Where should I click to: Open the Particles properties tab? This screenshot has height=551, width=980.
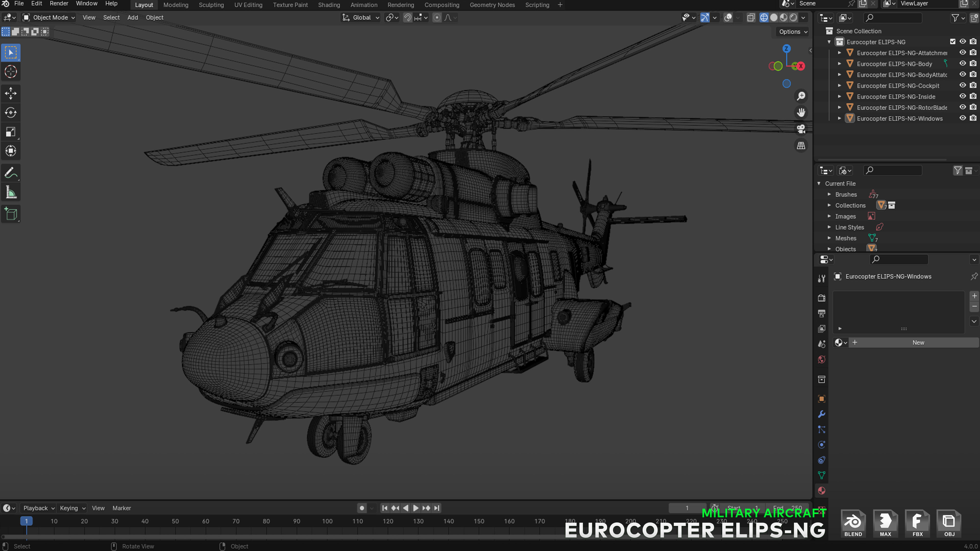point(821,430)
